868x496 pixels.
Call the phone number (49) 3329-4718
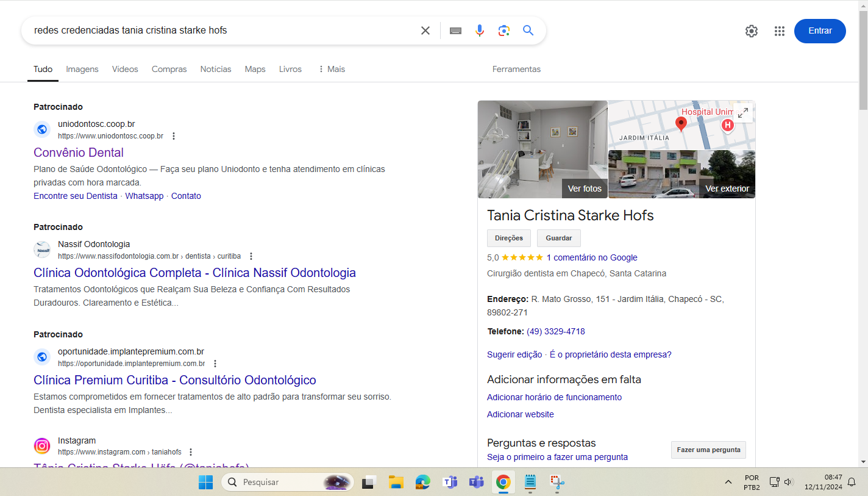click(556, 331)
